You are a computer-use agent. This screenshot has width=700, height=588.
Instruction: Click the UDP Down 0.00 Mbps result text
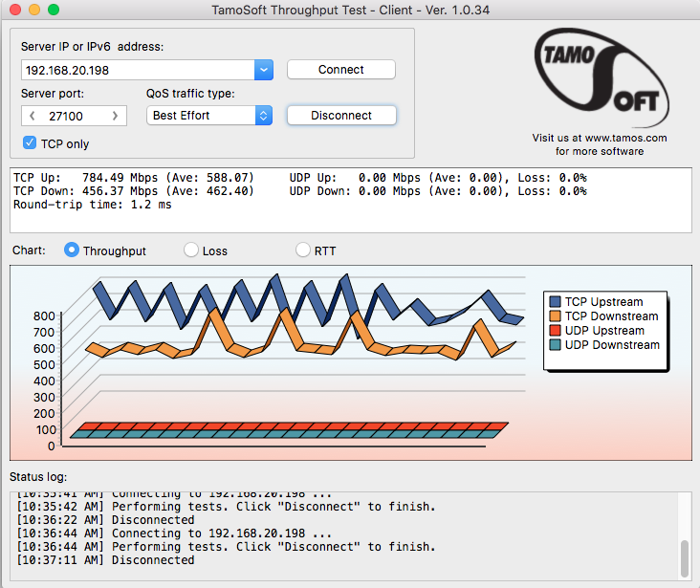point(438,191)
